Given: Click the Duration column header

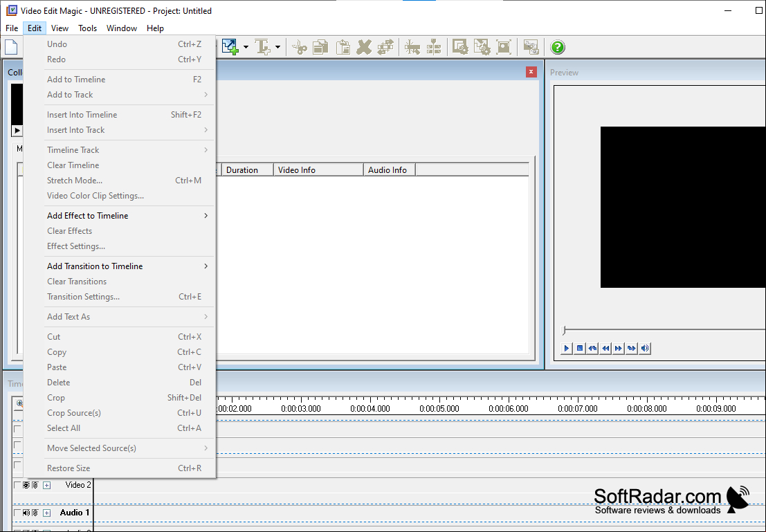Looking at the screenshot, I should pyautogui.click(x=247, y=170).
